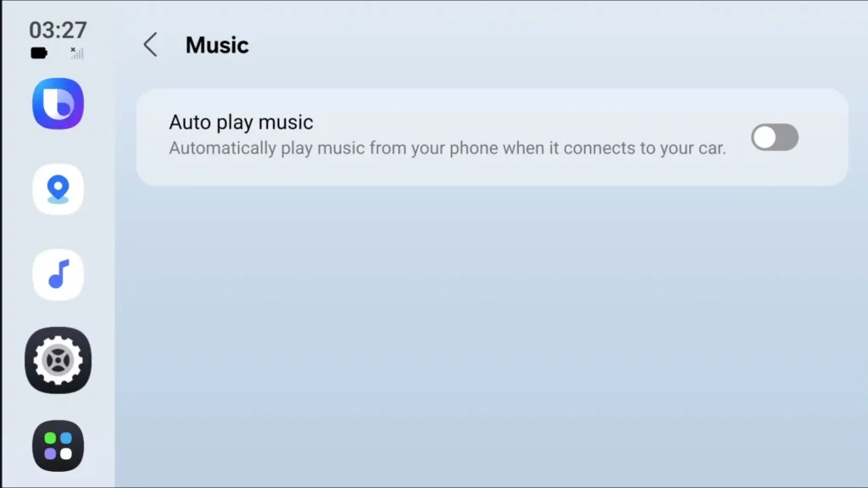Click the white B-shaped Bixby logo
The width and height of the screenshot is (868, 488).
58,103
